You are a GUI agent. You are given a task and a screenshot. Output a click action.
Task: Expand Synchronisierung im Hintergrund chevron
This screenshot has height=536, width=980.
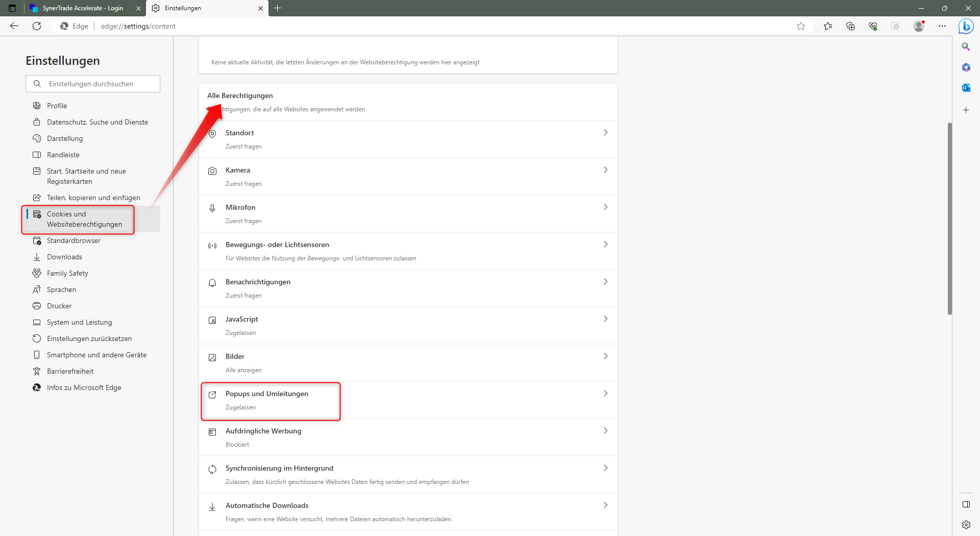(605, 468)
